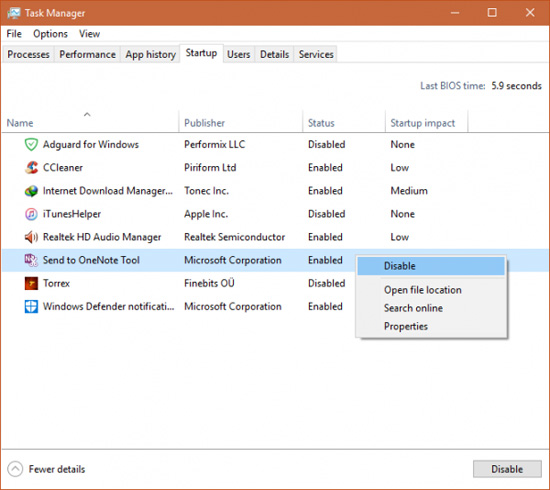This screenshot has width=550, height=490.
Task: Click the Windows Defender notification icon
Action: (x=31, y=307)
